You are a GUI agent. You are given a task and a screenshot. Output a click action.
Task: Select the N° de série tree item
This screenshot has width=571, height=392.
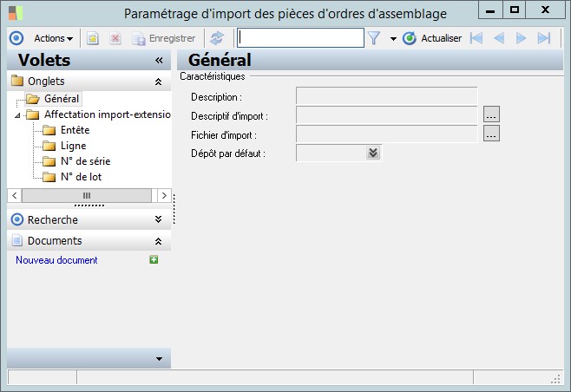tap(85, 161)
